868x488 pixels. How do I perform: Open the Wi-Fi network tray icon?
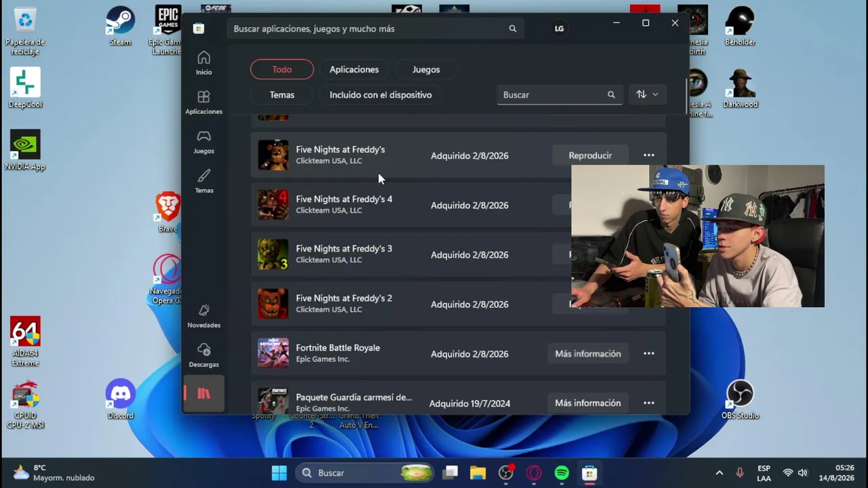[x=788, y=473]
